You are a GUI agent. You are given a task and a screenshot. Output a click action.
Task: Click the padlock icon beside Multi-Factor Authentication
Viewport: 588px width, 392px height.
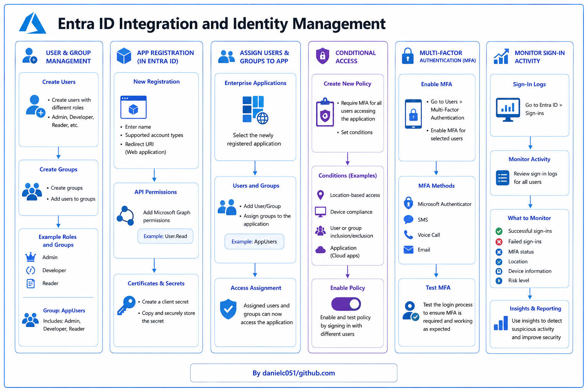(407, 56)
